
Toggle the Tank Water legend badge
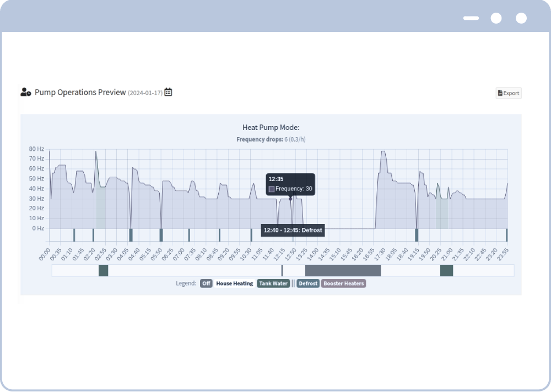(x=273, y=284)
